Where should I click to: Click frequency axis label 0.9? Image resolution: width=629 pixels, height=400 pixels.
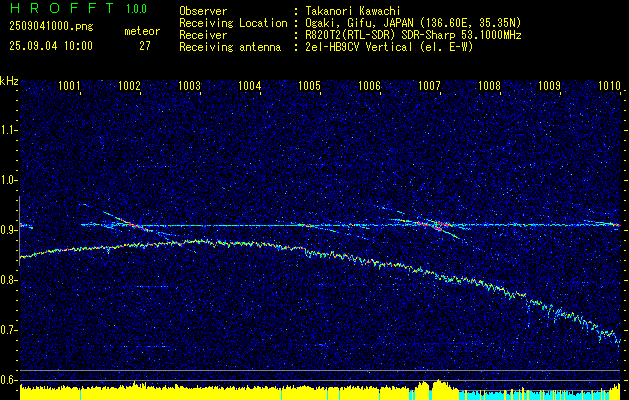[8, 230]
